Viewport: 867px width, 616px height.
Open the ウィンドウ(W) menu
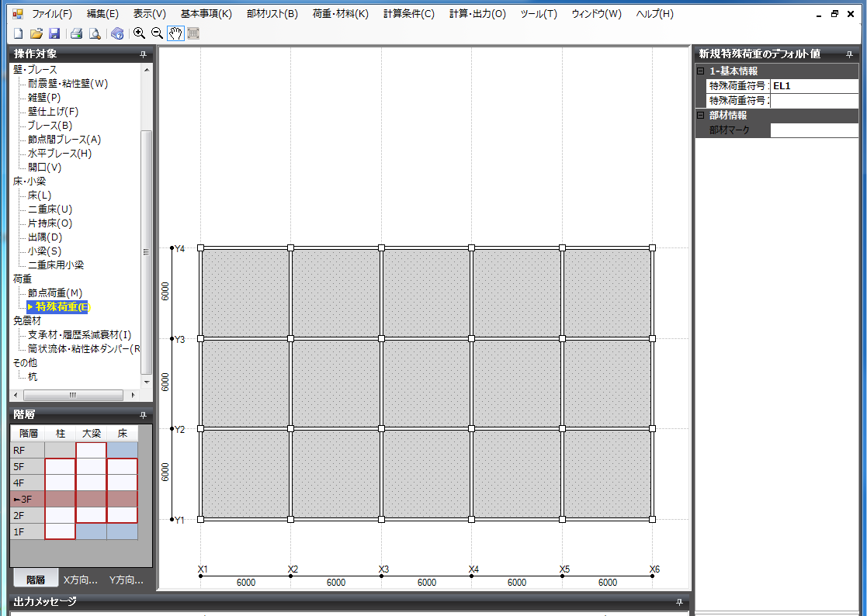597,14
